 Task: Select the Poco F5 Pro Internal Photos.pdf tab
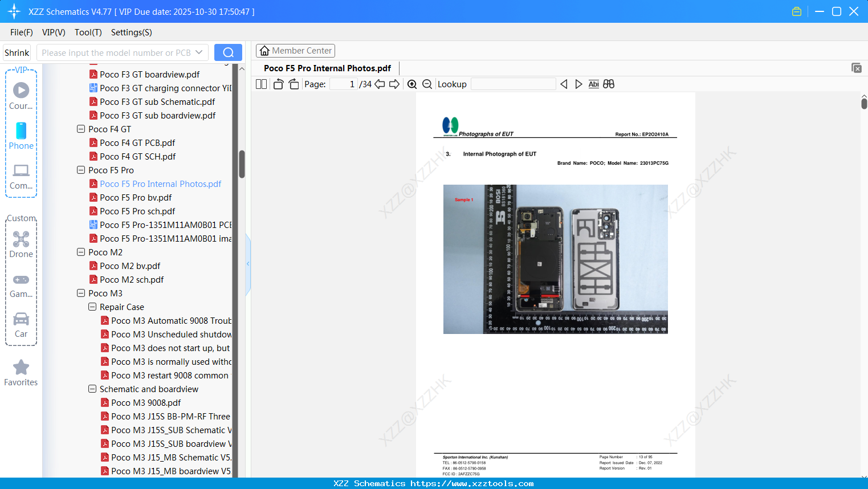point(327,68)
